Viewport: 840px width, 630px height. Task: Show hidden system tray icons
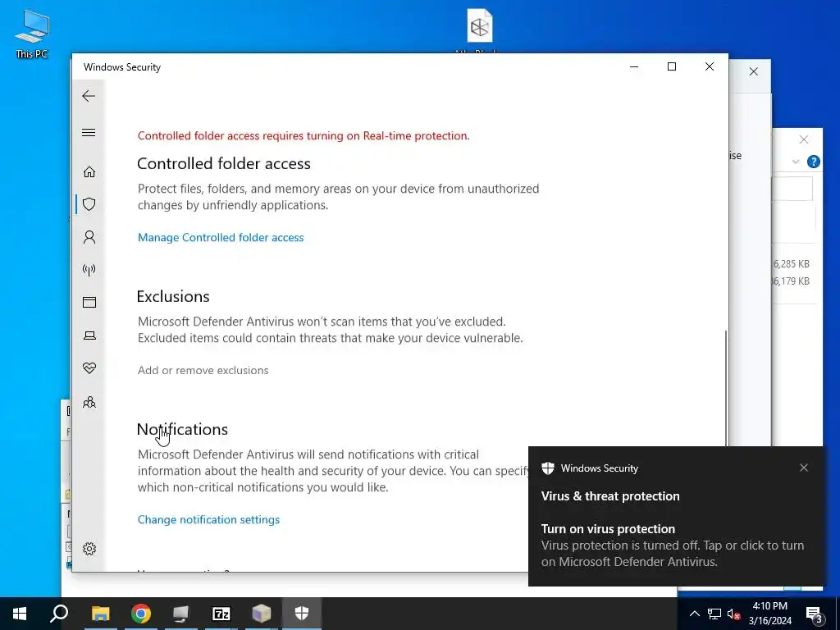(x=694, y=614)
